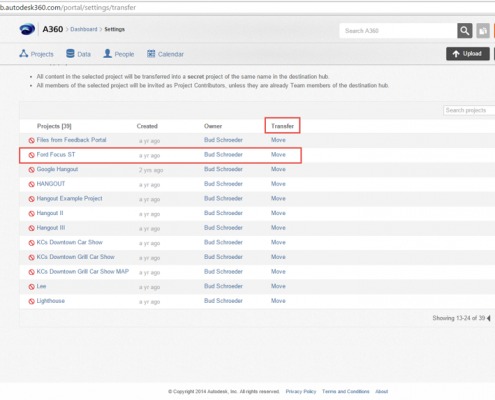Open Ford Focus ST project

pyautogui.click(x=56, y=155)
